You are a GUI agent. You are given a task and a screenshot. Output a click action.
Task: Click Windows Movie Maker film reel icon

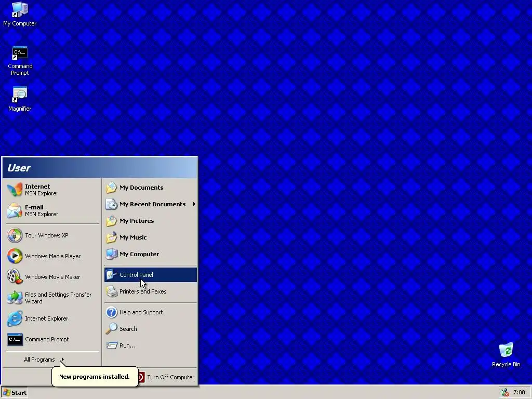[x=15, y=277]
